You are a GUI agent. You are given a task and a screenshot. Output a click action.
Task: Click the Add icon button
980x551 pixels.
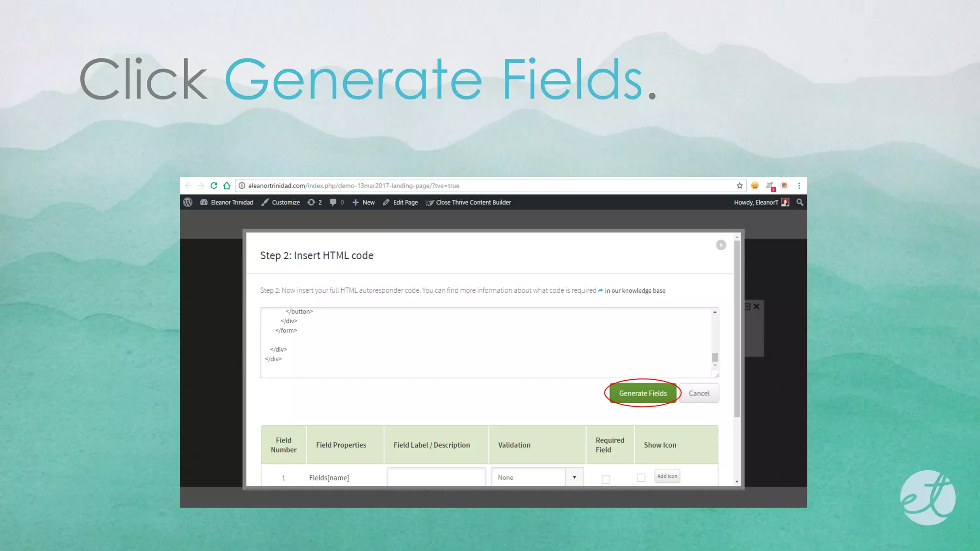pos(667,476)
